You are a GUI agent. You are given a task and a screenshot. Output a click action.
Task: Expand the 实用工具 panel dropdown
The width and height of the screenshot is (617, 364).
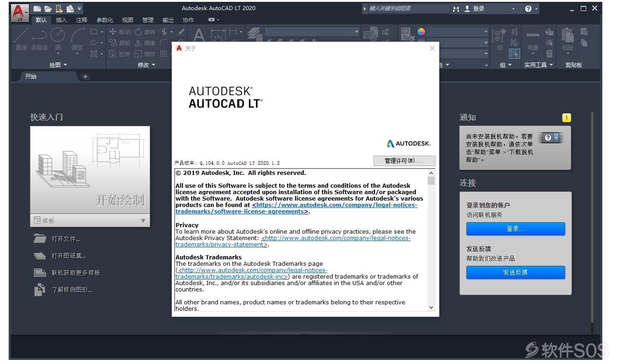coord(539,65)
